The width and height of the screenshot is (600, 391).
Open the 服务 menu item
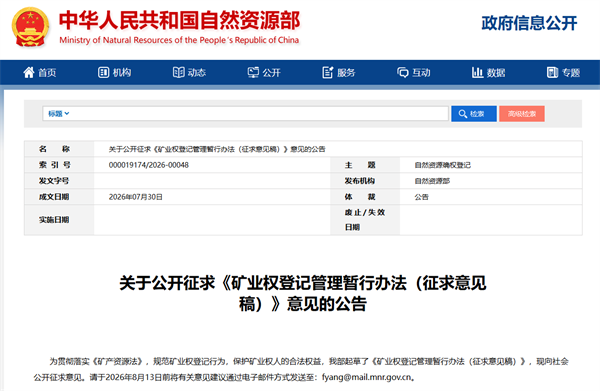coord(339,72)
